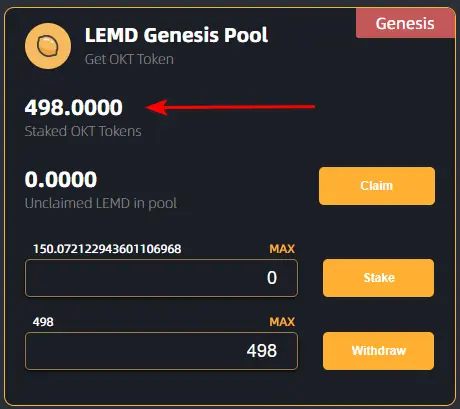Image resolution: width=460 pixels, height=409 pixels.
Task: Select MAX above the stake input
Action: tap(282, 249)
